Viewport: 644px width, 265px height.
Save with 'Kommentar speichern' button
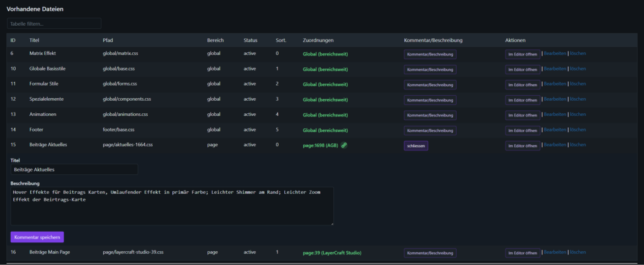point(37,237)
